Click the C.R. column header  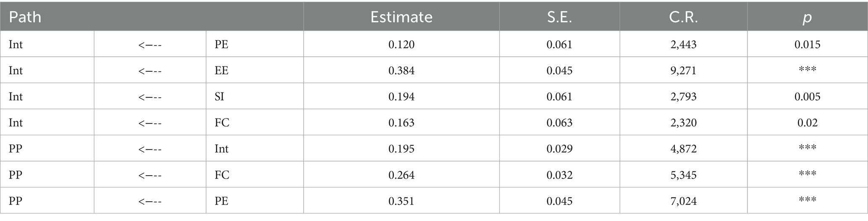683,17
